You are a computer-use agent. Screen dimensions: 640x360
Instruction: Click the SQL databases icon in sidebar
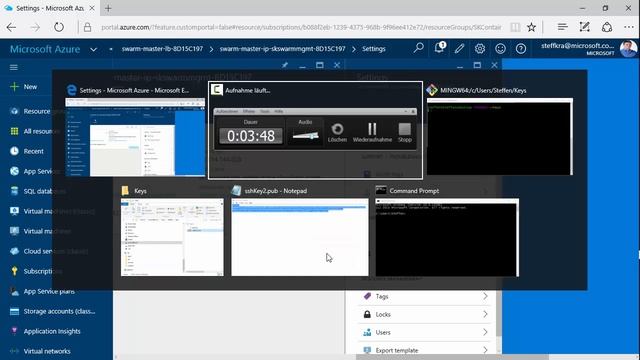[14, 191]
